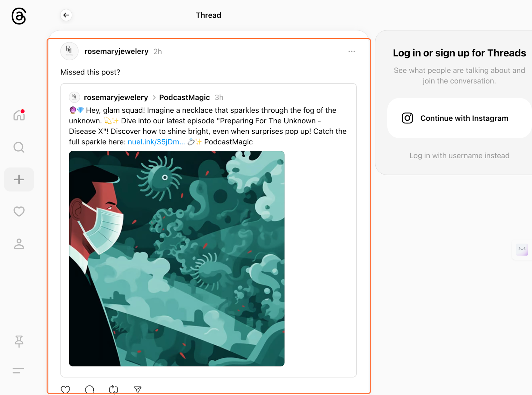Viewport: 532px width, 395px height.
Task: Click Log in with username instead
Action: tap(459, 156)
